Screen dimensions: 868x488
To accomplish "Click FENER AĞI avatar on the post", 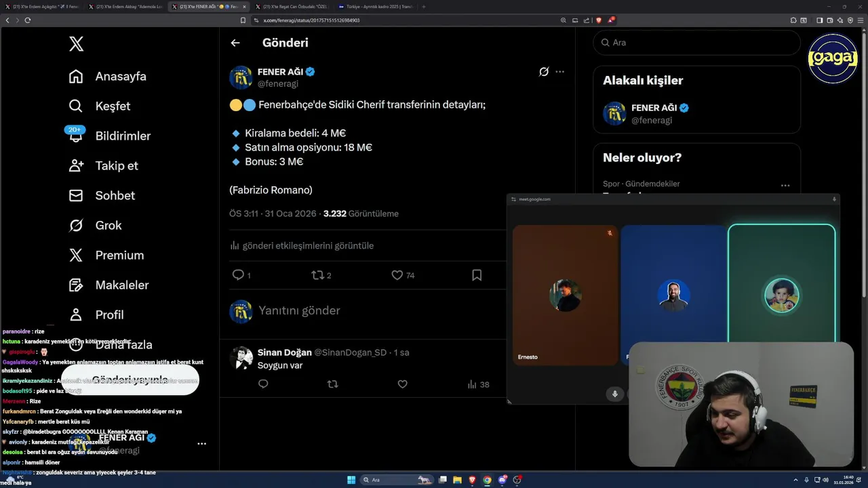I will (x=241, y=78).
